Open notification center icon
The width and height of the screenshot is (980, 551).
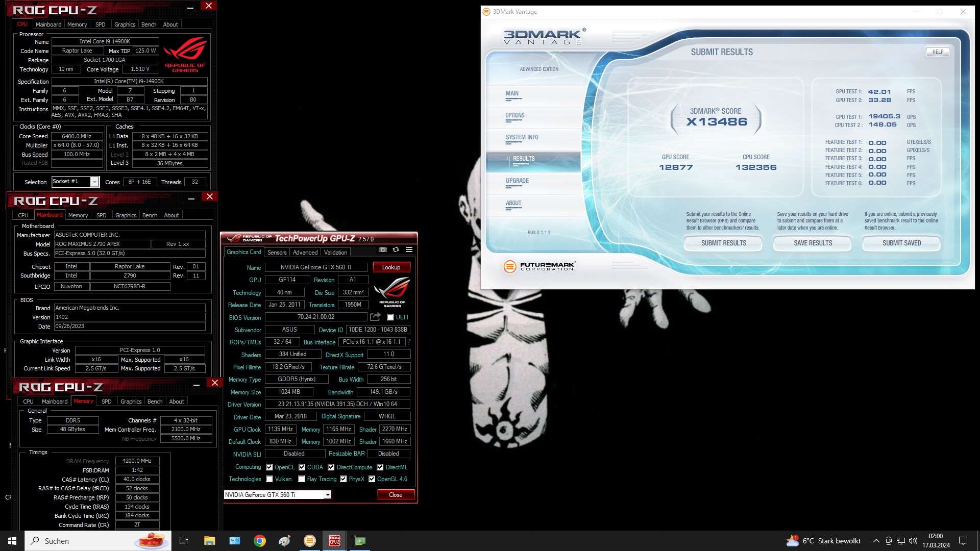click(x=963, y=541)
